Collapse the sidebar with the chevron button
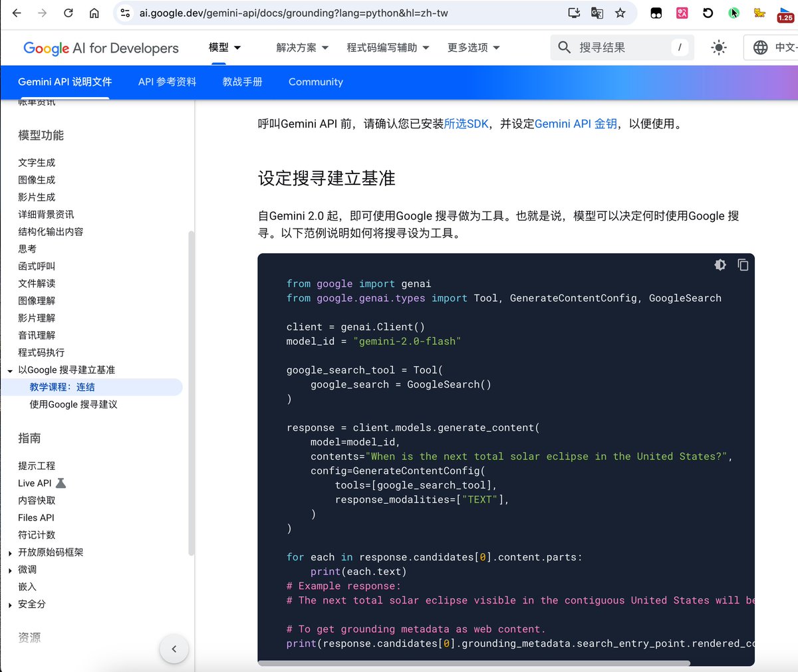The width and height of the screenshot is (798, 672). (174, 649)
